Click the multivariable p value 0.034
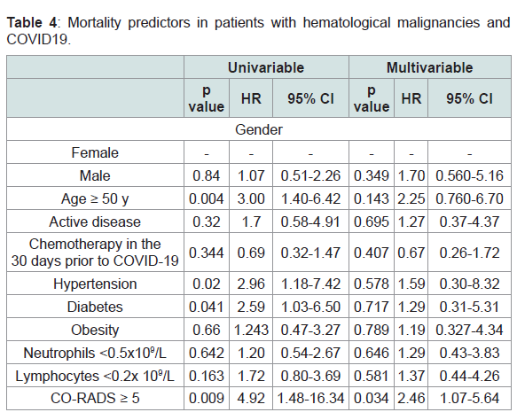The width and height of the screenshot is (517, 420). tap(372, 398)
